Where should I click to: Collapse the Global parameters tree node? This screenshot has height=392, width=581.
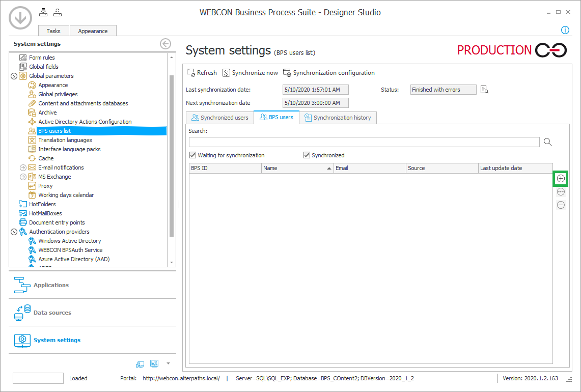(14, 75)
